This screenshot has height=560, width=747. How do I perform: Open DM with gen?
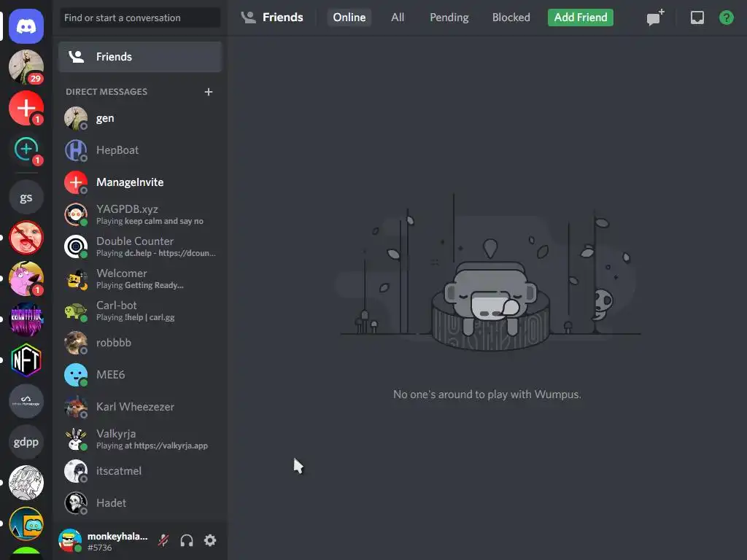point(140,119)
